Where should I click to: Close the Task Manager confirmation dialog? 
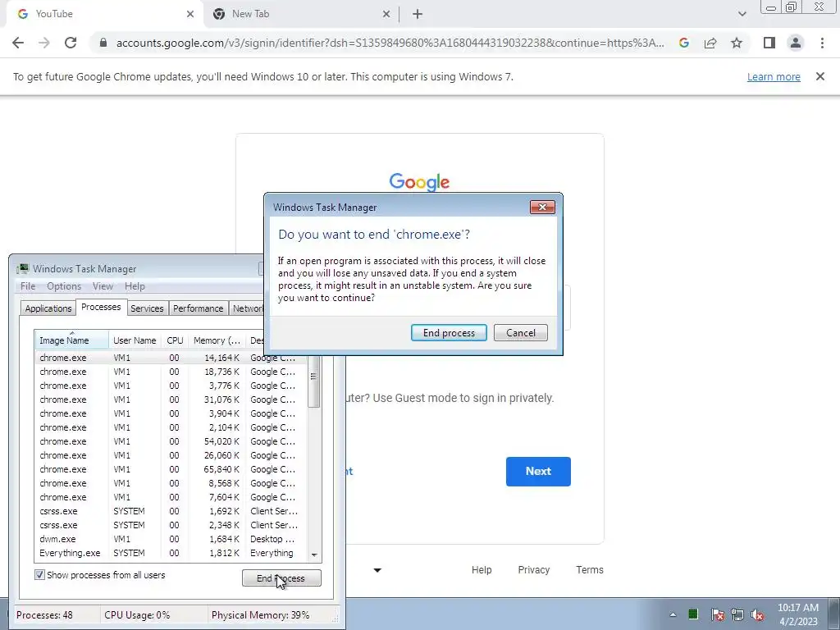tap(542, 208)
